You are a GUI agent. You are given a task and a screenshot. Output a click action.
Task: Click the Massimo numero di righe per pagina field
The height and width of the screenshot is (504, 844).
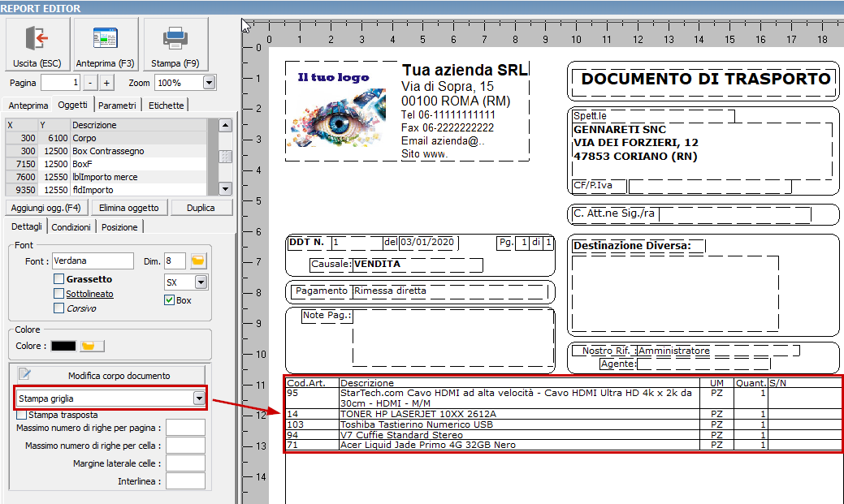(x=185, y=428)
